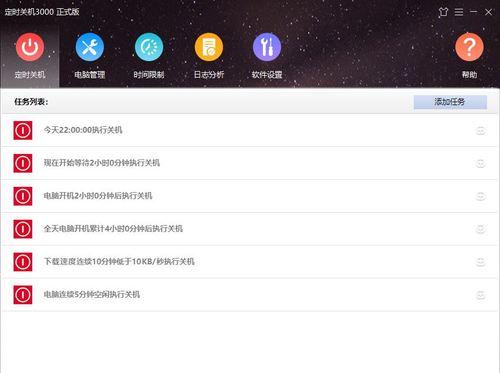The width and height of the screenshot is (500, 373).
Task: Open the 帮助 question mark icon
Action: 469,47
